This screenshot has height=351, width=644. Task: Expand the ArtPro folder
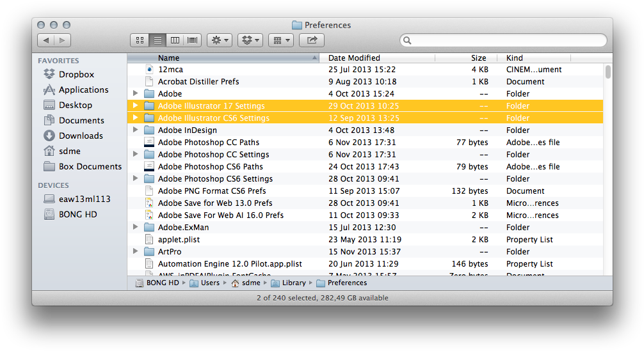tap(135, 252)
